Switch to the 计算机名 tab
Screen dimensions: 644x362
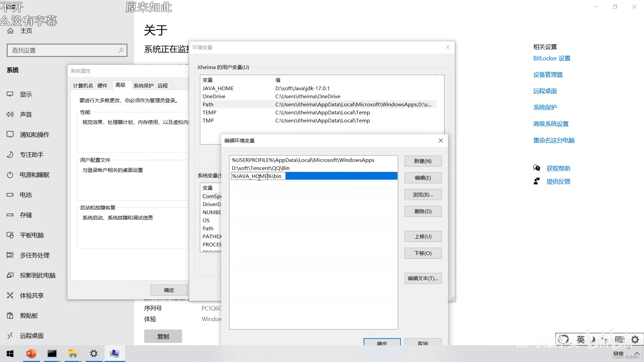83,85
